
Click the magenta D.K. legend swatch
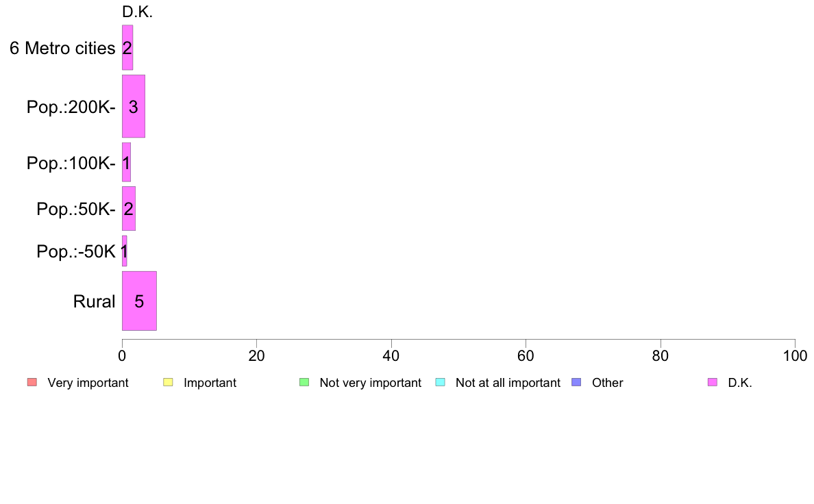coord(713,383)
